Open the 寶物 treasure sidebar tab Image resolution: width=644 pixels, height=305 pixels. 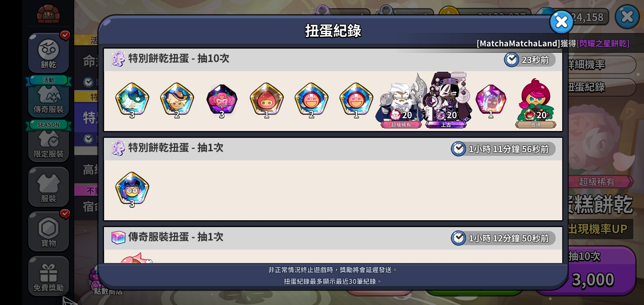(x=49, y=231)
